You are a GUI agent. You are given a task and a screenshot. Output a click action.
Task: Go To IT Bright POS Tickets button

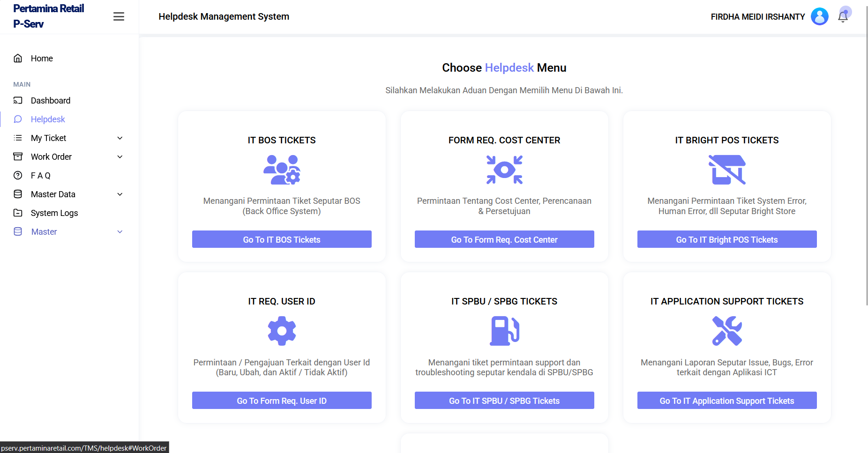coord(727,239)
